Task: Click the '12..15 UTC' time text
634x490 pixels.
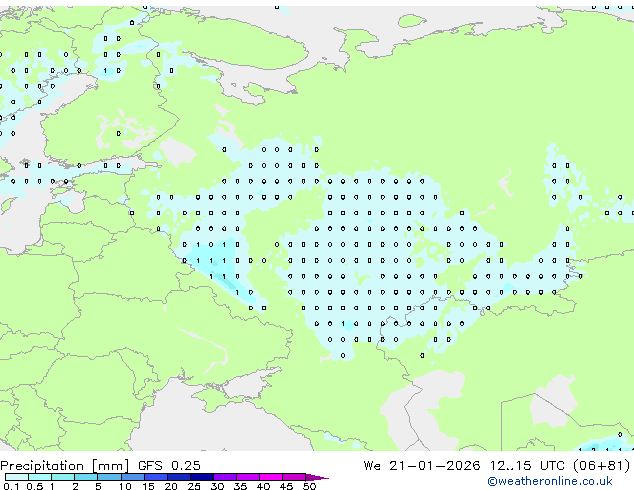Action: pos(527,466)
